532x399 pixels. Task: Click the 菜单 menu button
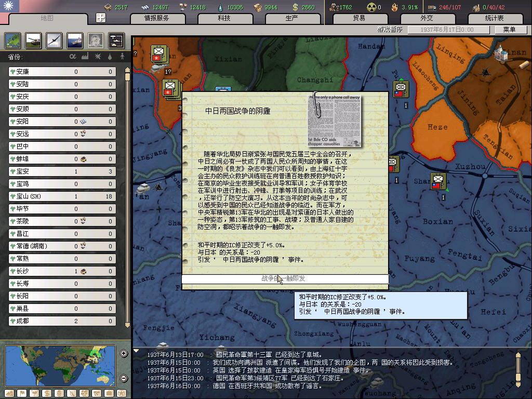(510, 30)
